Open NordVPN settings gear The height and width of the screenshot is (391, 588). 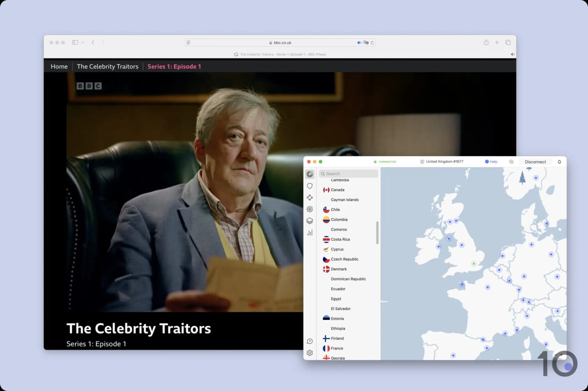tap(310, 353)
